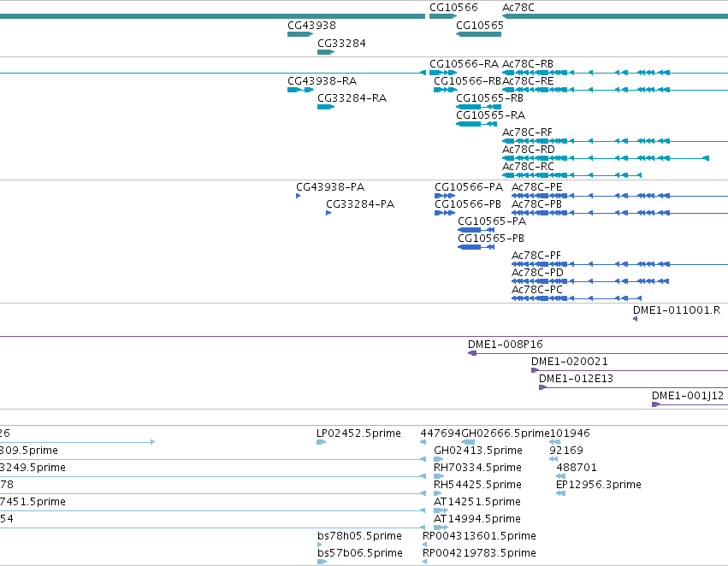Click the EP12956.3prime EST label
Screen dimensions: 728x566
click(x=599, y=485)
